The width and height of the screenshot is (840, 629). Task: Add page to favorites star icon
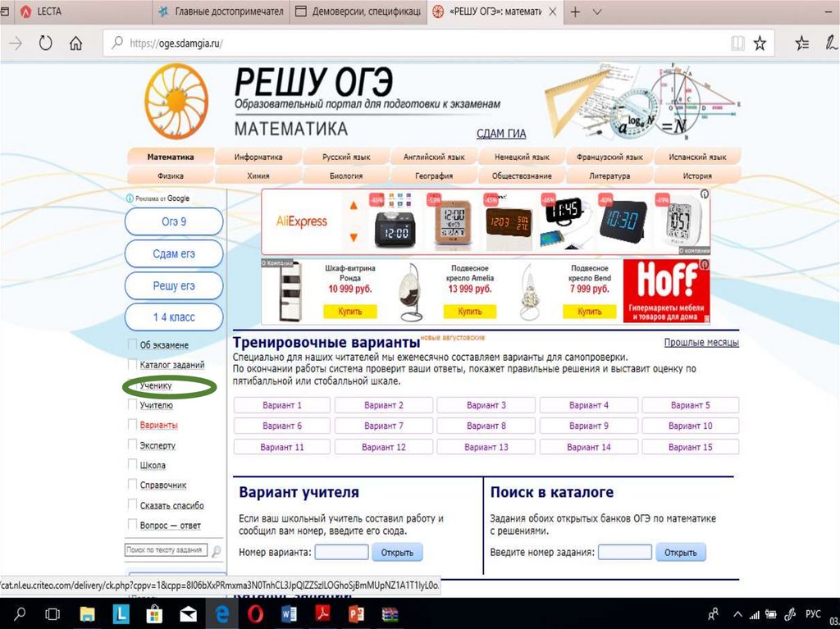[760, 43]
